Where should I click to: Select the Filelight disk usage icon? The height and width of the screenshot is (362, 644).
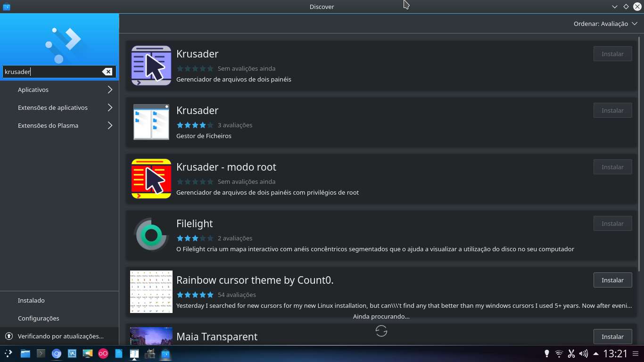click(x=151, y=234)
